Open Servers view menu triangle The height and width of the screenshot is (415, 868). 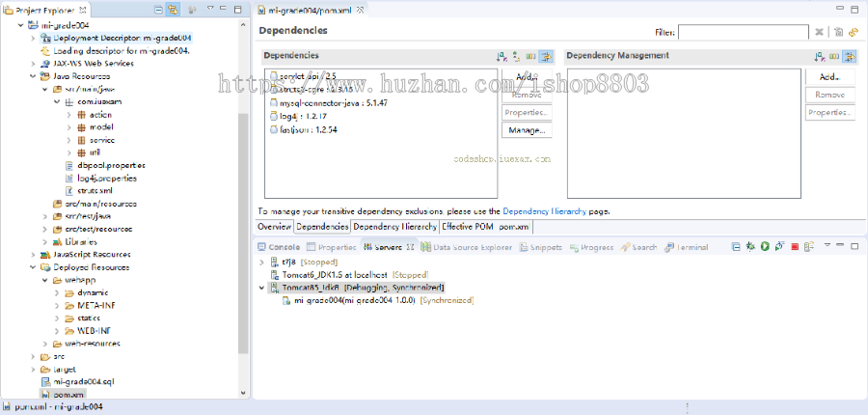click(x=827, y=245)
